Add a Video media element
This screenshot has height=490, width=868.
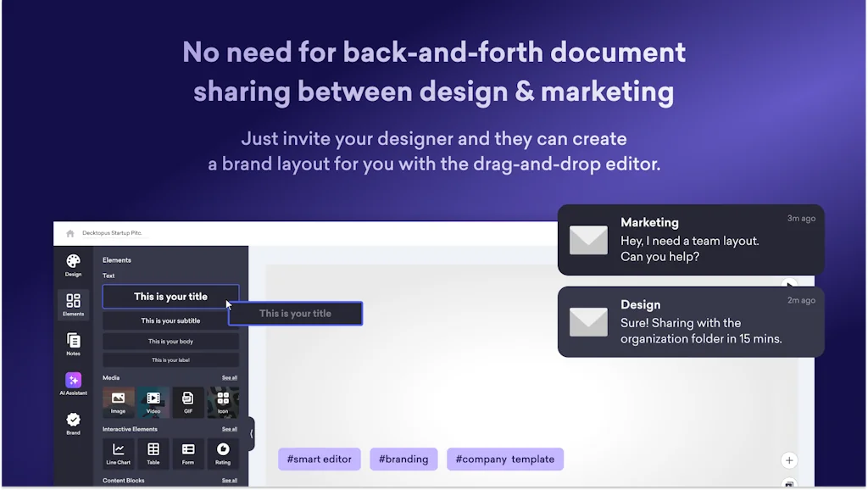tap(153, 402)
